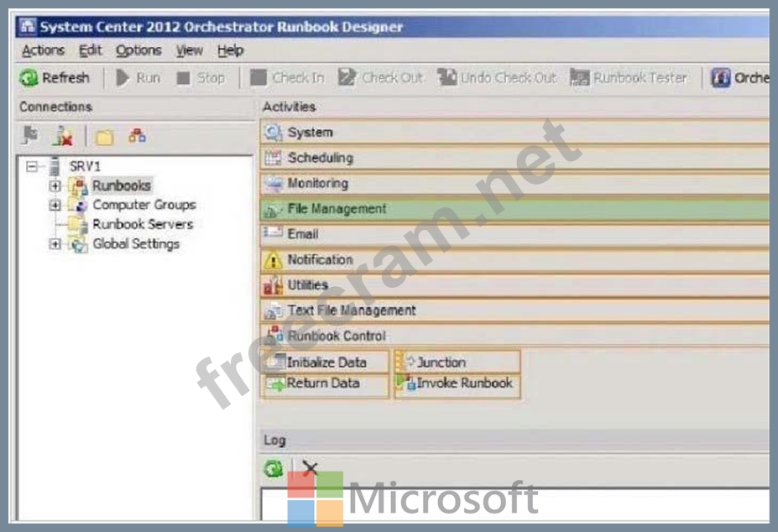Screen dimensions: 778x532
Task: Click the Log clear X icon
Action: click(310, 468)
